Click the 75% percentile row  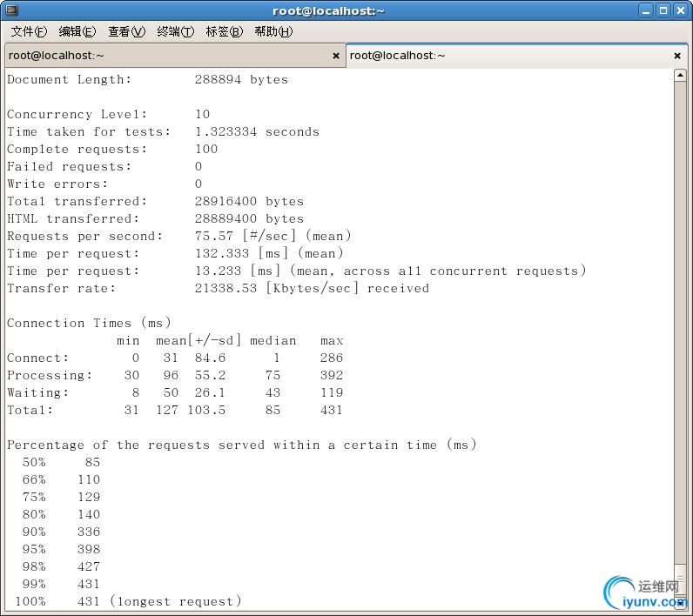[x=62, y=497]
